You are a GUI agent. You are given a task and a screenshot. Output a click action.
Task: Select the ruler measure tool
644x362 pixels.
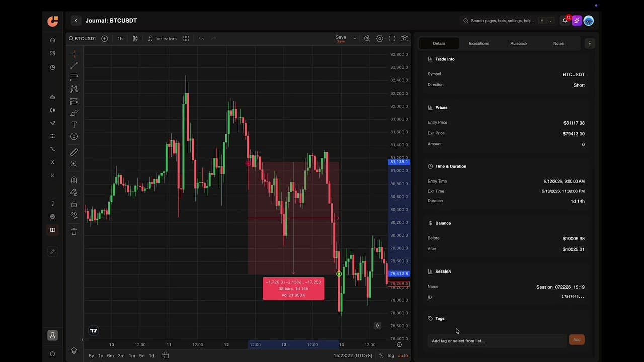74,152
